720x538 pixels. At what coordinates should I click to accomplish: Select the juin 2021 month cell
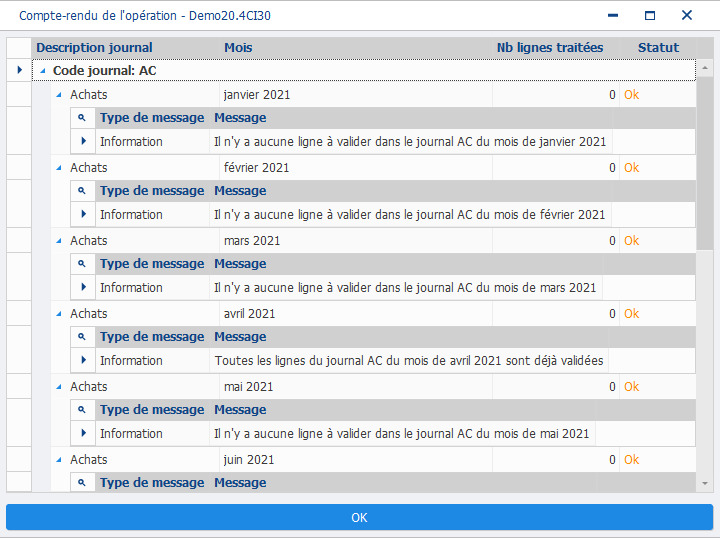[x=356, y=460]
